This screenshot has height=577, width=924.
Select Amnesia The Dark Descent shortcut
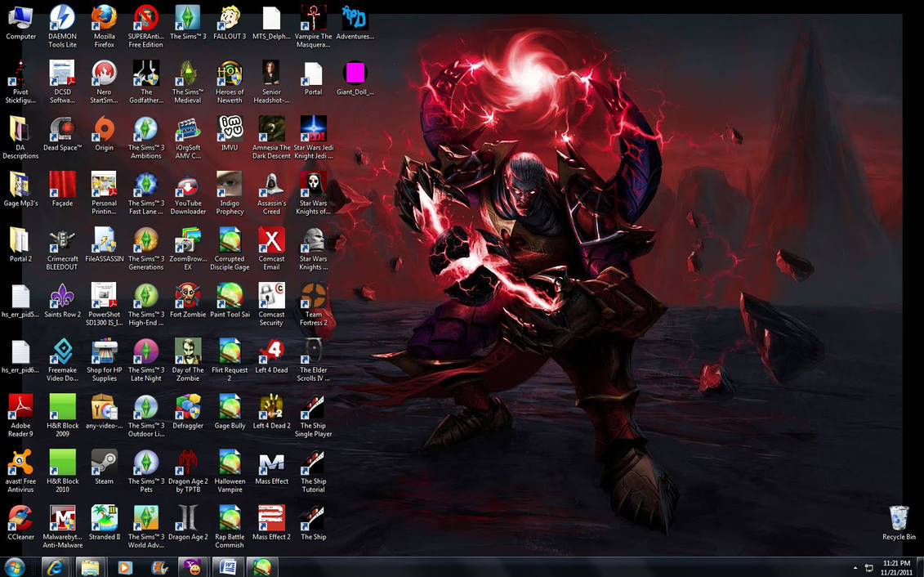(271, 138)
